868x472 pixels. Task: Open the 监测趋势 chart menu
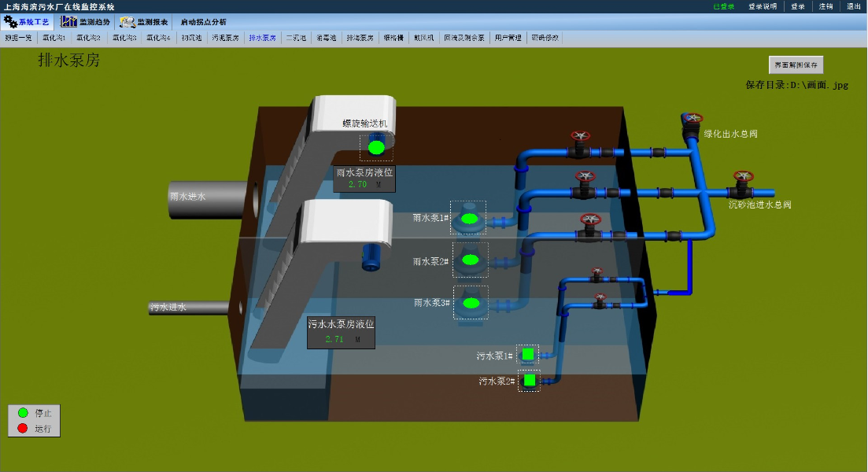pos(86,22)
